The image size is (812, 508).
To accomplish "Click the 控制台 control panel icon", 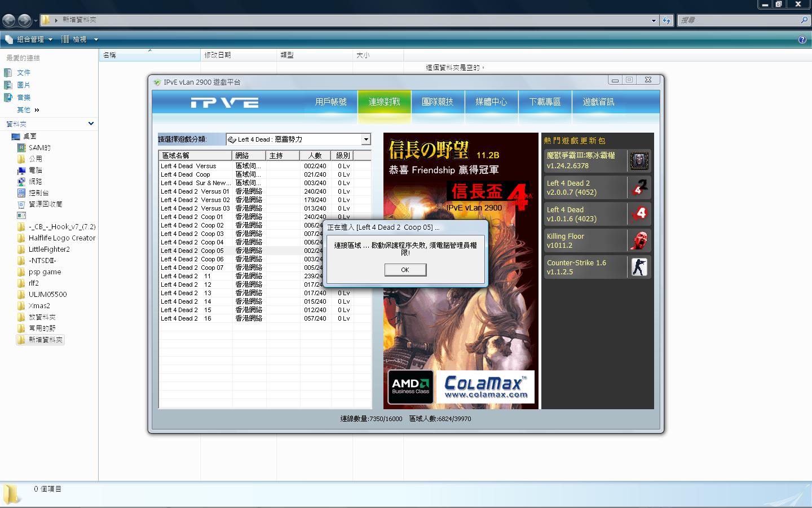I will click(21, 192).
